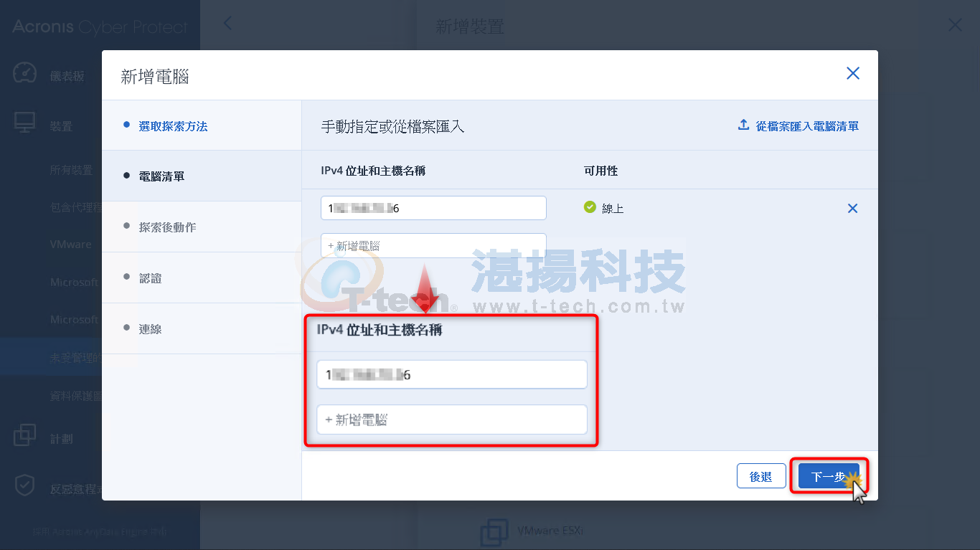Open the Plans icon in sidebar
The image size is (980, 550).
tap(24, 435)
